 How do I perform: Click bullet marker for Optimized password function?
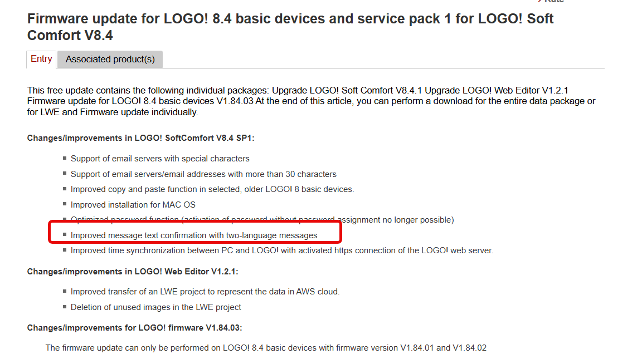65,219
